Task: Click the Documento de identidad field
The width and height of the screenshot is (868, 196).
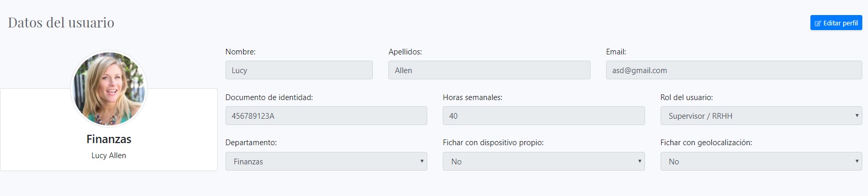Action: 326,116
